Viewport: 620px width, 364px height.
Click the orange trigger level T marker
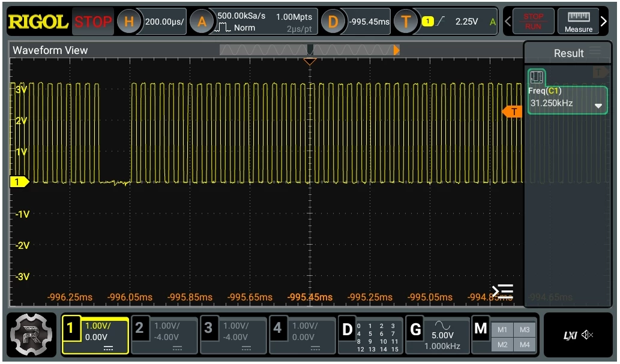(x=512, y=112)
